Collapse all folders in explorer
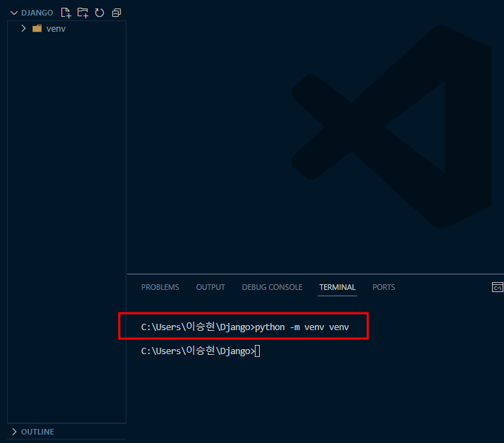 coord(116,13)
